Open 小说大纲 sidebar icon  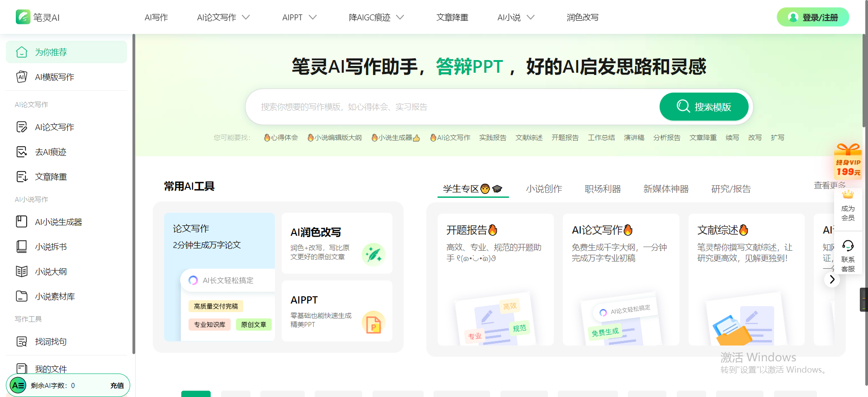tap(22, 271)
